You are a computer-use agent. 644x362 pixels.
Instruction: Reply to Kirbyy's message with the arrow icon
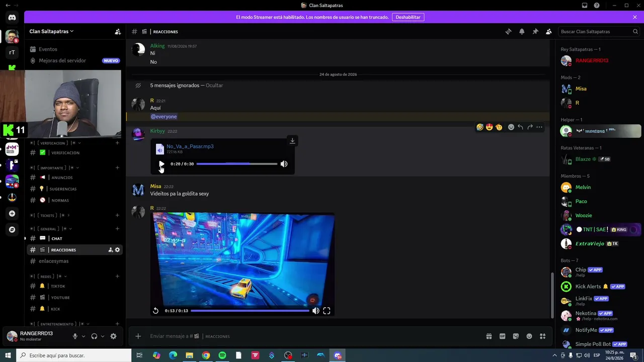(x=520, y=127)
